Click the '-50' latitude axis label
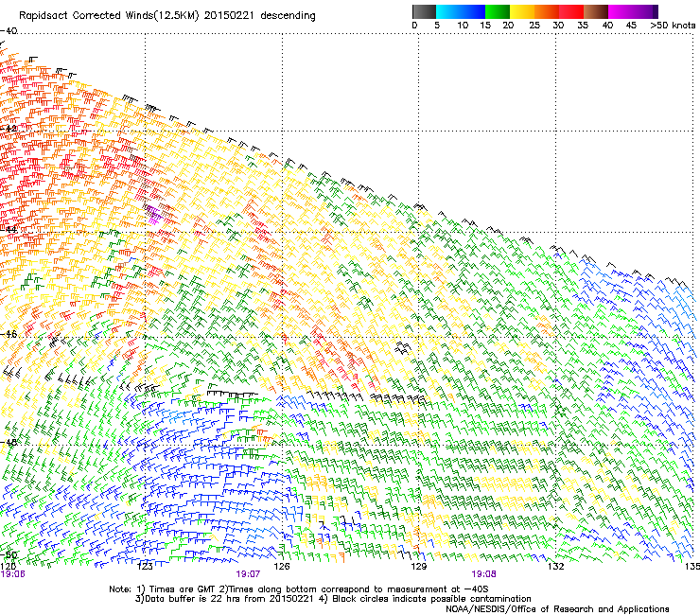The image size is (700, 615). (x=9, y=554)
